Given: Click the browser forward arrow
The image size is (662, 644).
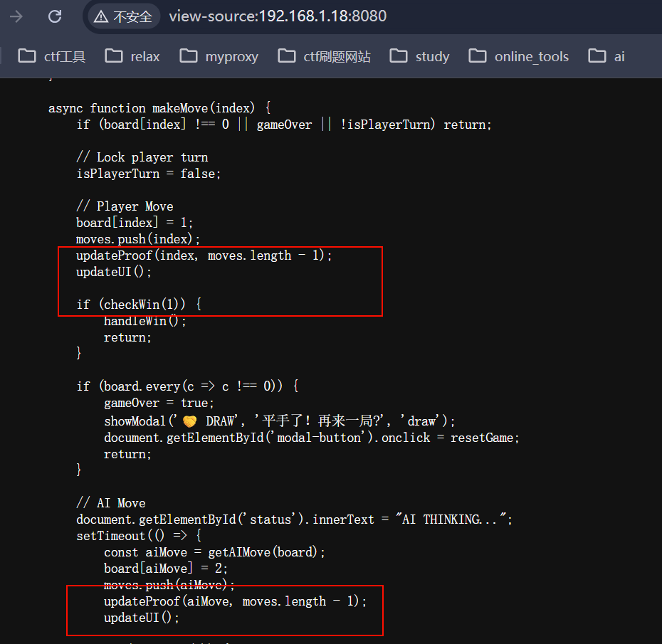Looking at the screenshot, I should click(16, 16).
